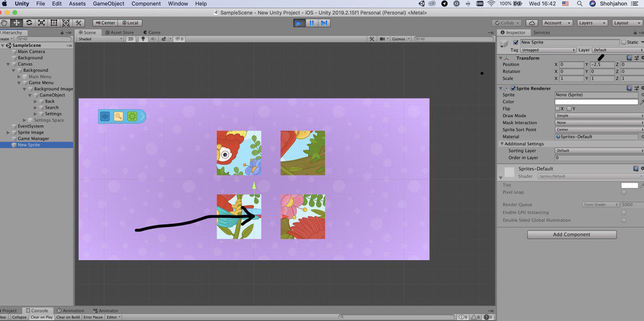Screen dimensions: 644x321
Task: Click the Tint eyedropper icon
Action: point(641,185)
